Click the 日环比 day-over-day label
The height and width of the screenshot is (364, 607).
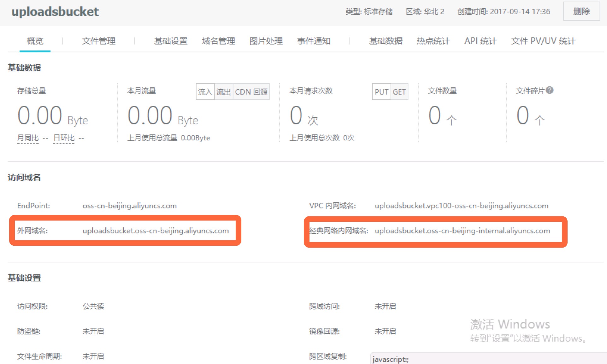coord(64,138)
